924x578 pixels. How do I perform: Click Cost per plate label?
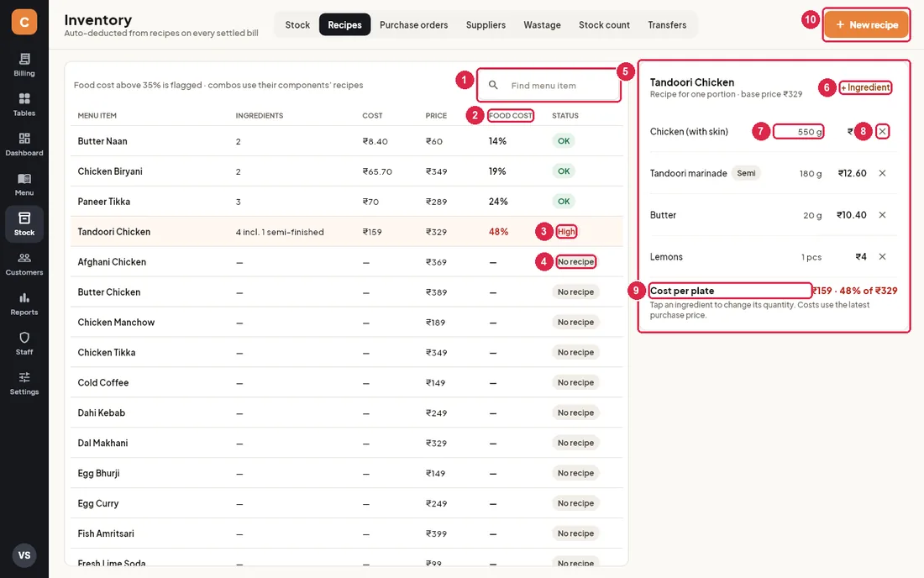682,291
